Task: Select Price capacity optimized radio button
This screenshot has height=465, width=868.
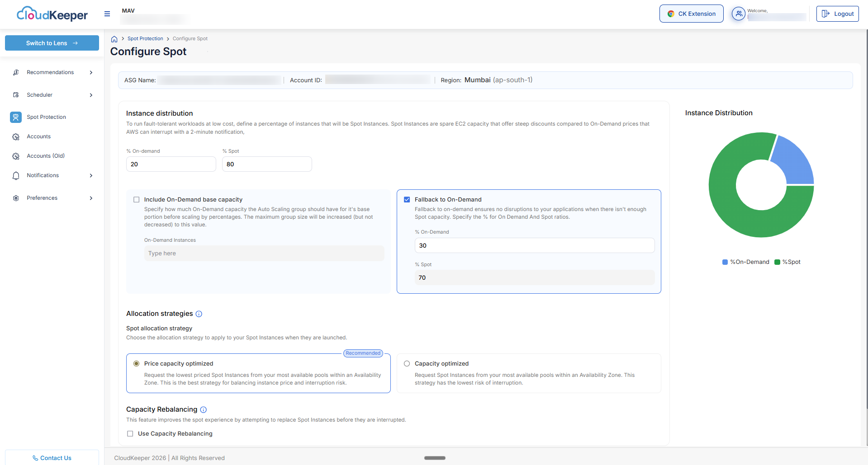Action: [x=136, y=364]
